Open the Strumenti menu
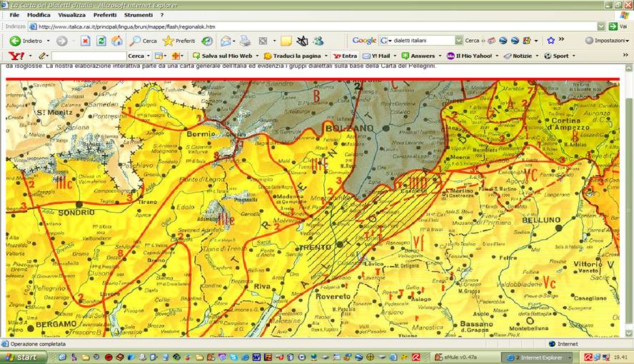 point(139,15)
